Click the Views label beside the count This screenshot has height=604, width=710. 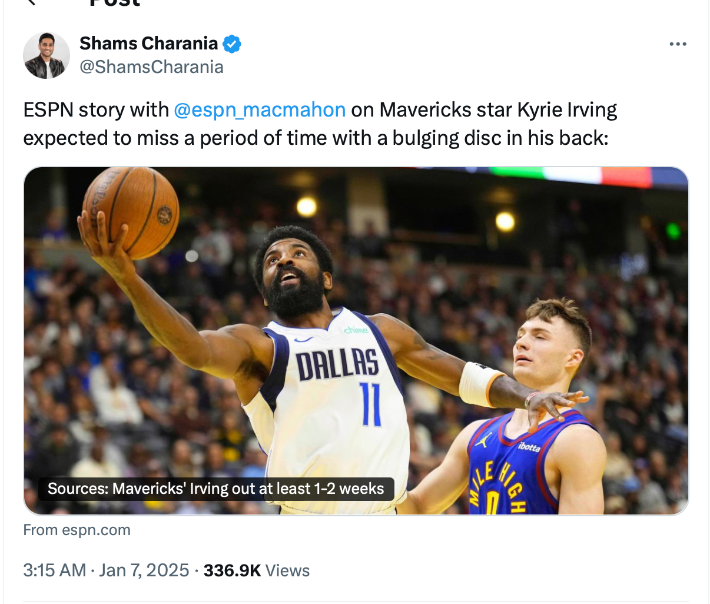click(288, 571)
